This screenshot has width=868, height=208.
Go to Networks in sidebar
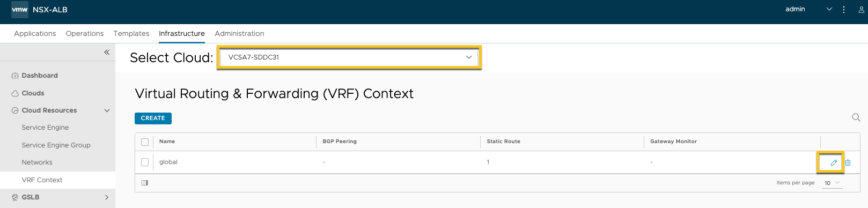tap(37, 162)
